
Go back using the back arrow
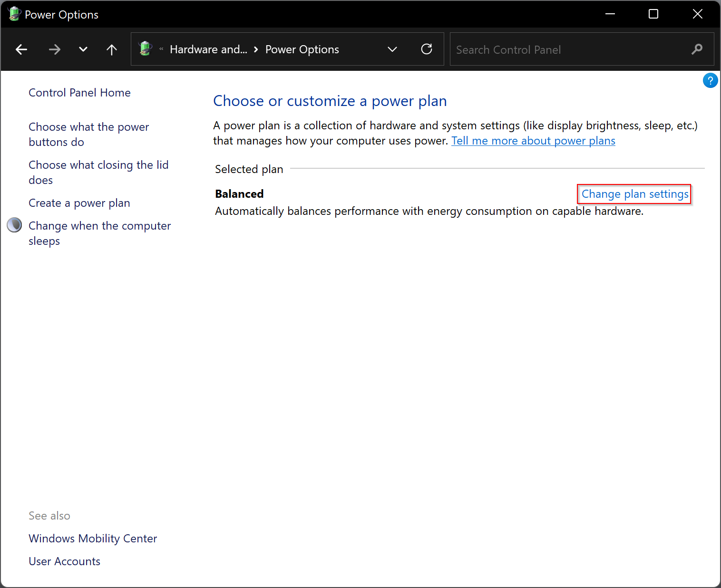point(21,49)
